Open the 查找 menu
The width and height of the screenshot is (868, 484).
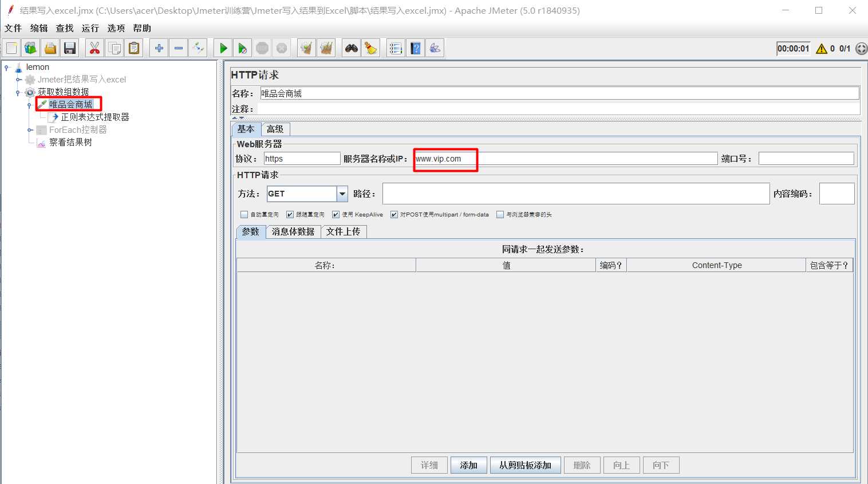pyautogui.click(x=65, y=28)
